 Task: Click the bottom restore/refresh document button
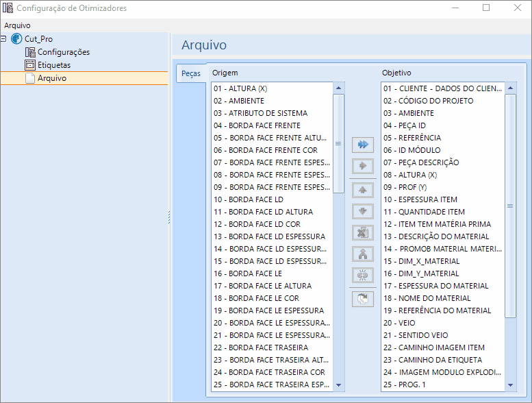tap(362, 299)
